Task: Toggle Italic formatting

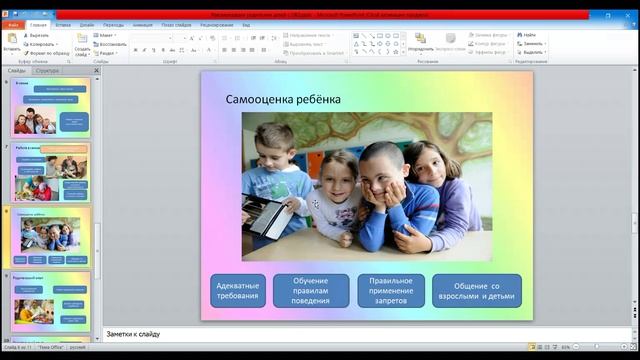Action: click(144, 50)
